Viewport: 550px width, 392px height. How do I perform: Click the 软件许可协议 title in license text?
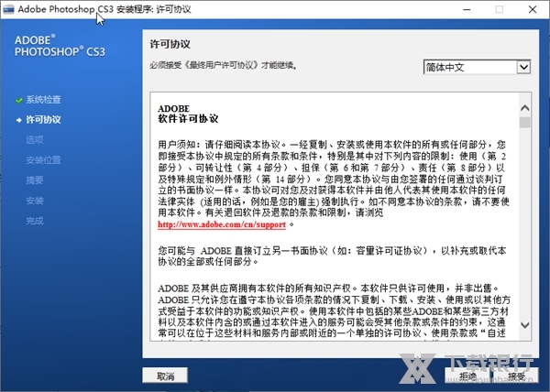188,119
